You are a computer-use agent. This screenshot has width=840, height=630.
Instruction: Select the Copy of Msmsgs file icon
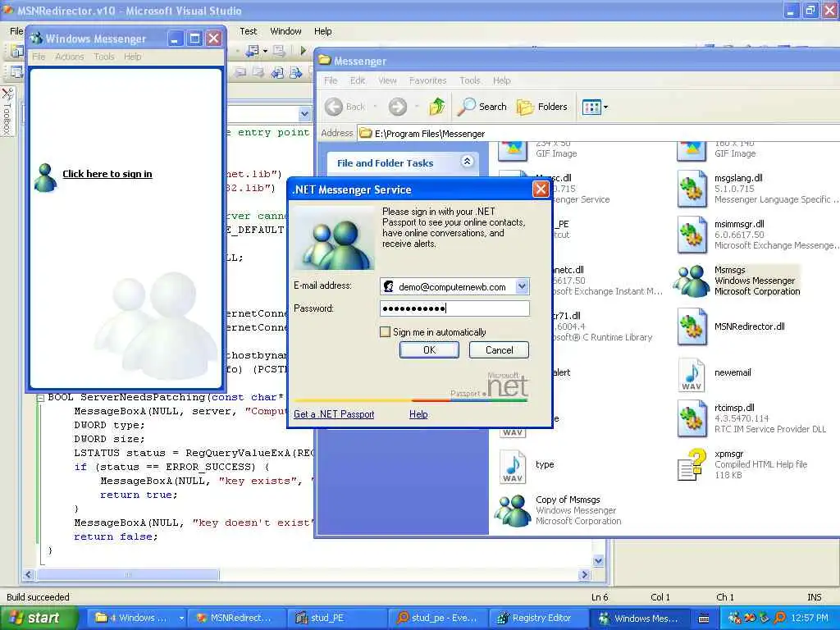click(512, 510)
